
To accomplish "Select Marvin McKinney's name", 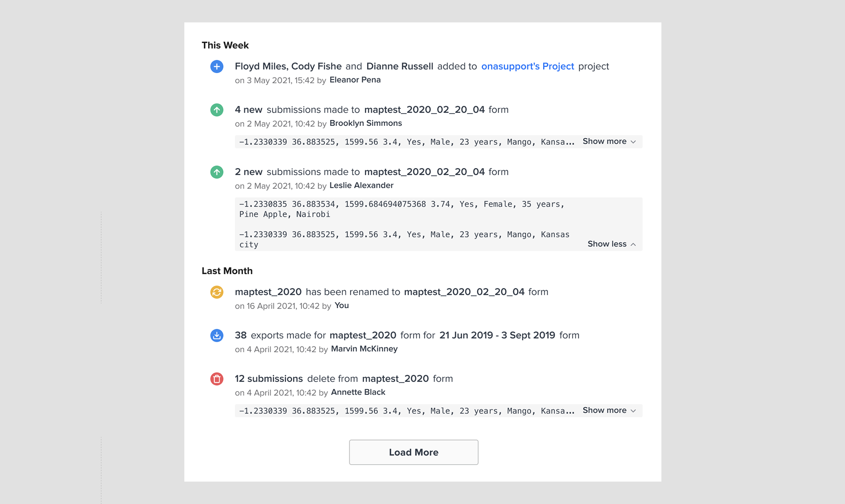I will [364, 349].
